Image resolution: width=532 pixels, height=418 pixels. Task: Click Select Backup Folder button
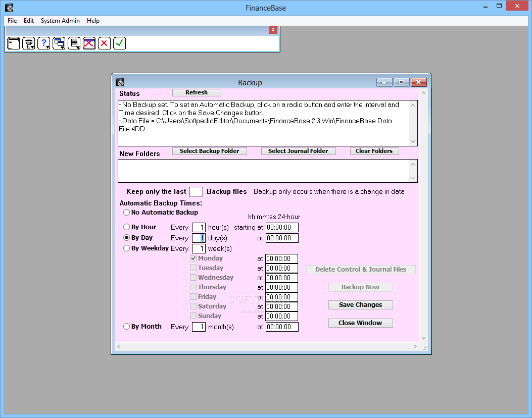tap(210, 151)
